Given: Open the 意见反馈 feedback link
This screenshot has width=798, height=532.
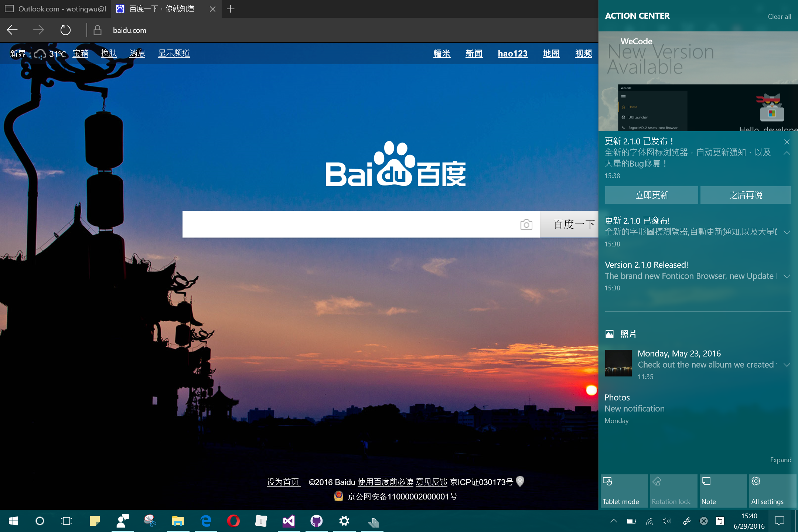Looking at the screenshot, I should tap(432, 482).
